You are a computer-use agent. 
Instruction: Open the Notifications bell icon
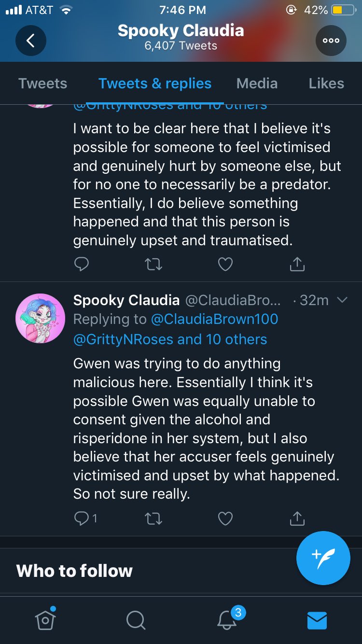227,620
